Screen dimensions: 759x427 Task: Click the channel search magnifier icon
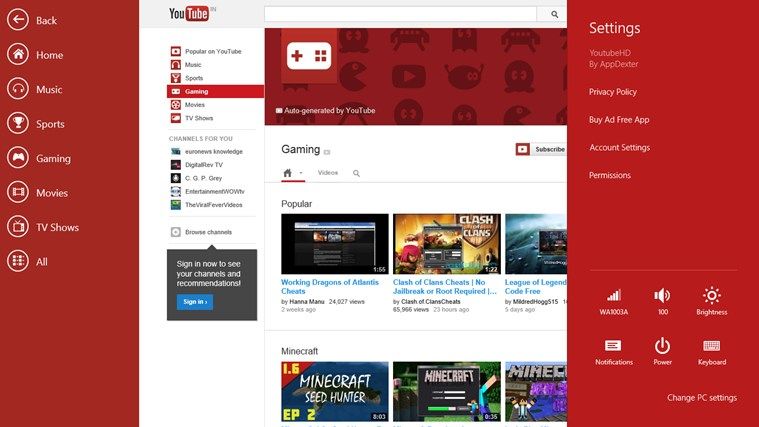coord(356,173)
